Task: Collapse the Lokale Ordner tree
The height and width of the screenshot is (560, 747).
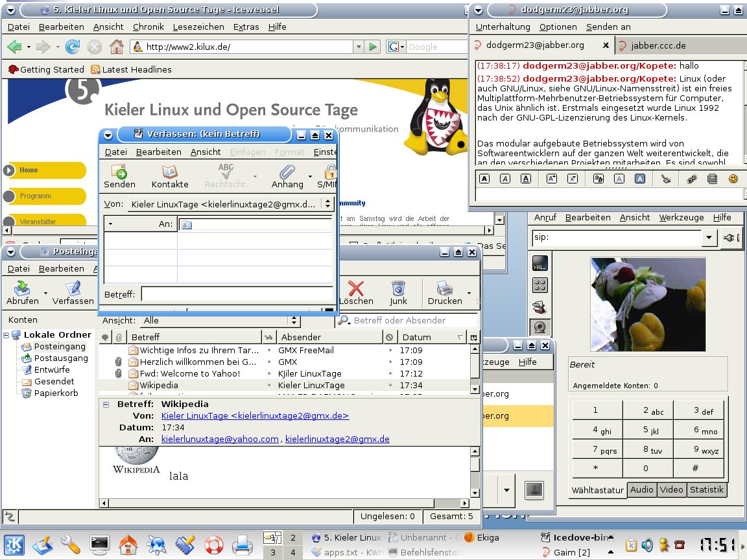Action: (6, 335)
